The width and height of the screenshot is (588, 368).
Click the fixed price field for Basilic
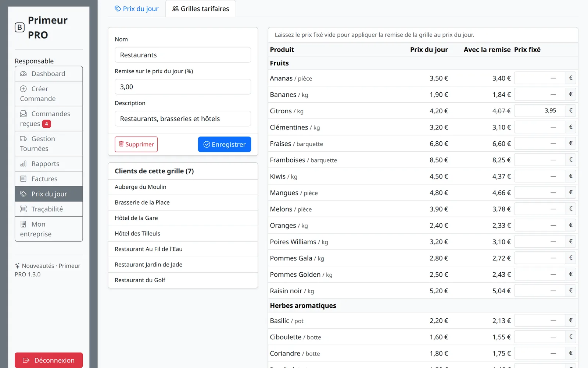540,321
